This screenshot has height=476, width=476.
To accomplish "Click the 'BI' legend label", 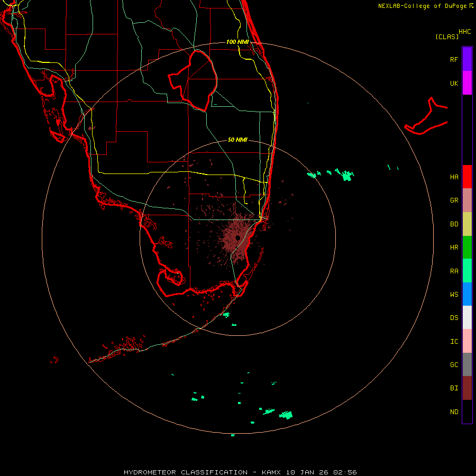I will pos(454,388).
